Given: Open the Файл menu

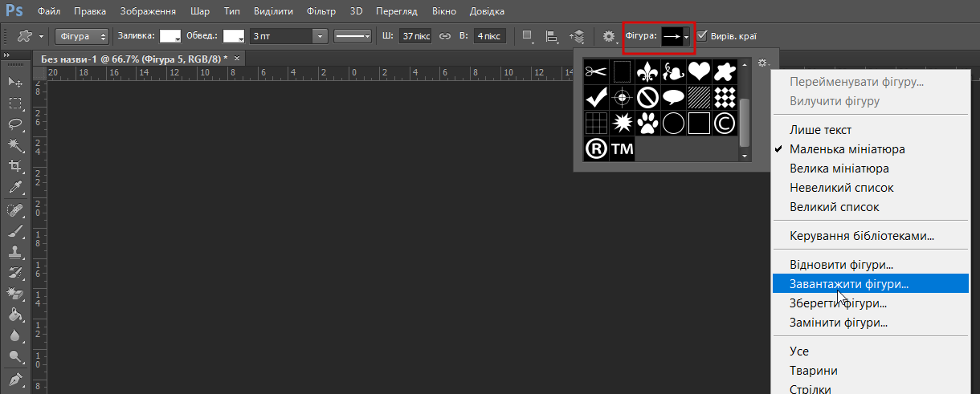Looking at the screenshot, I should click(x=48, y=11).
